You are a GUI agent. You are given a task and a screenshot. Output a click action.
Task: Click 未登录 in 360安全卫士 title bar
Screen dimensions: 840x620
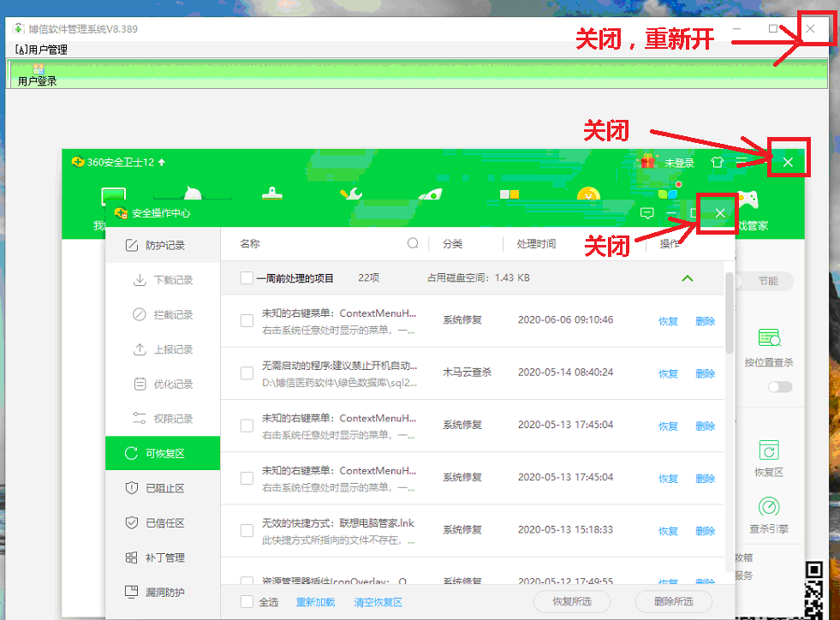(x=679, y=163)
